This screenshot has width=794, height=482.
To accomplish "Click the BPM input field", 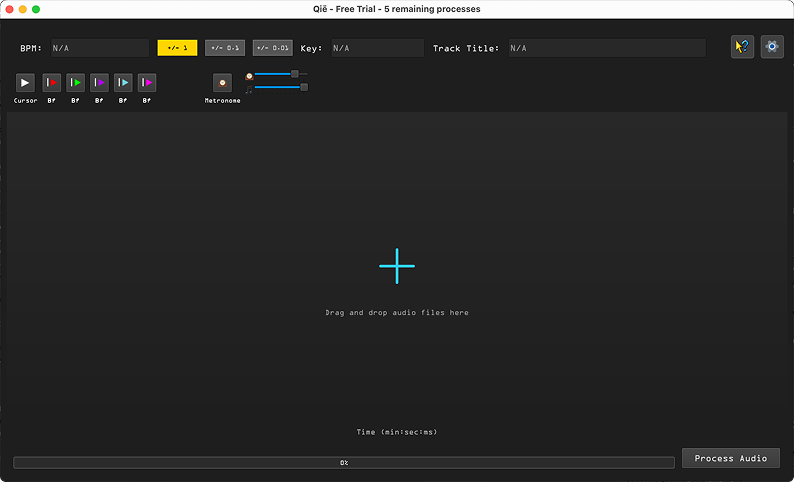I will click(98, 48).
